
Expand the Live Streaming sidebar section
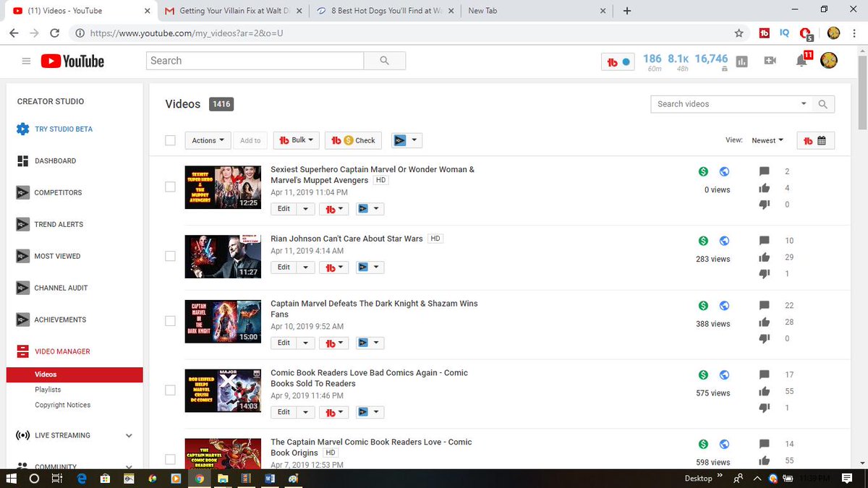coord(129,436)
